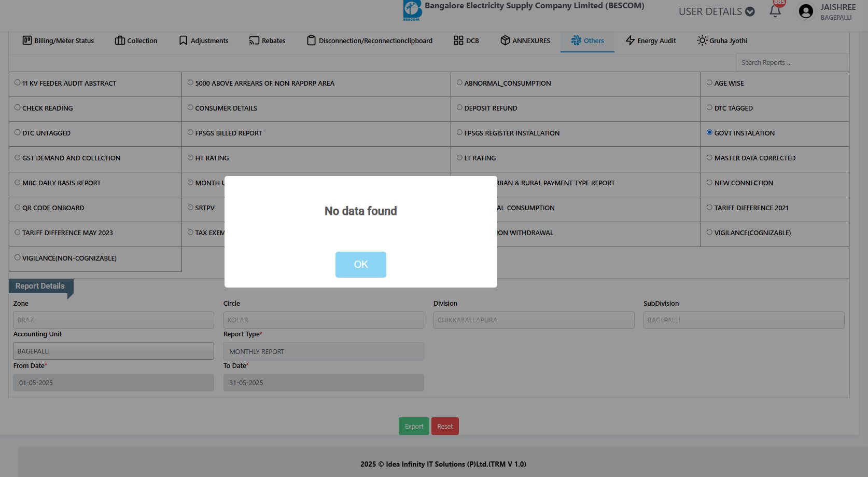Select MBC DAILY BASIS REPORT radio
Screen dimensions: 868x477
coord(18,182)
